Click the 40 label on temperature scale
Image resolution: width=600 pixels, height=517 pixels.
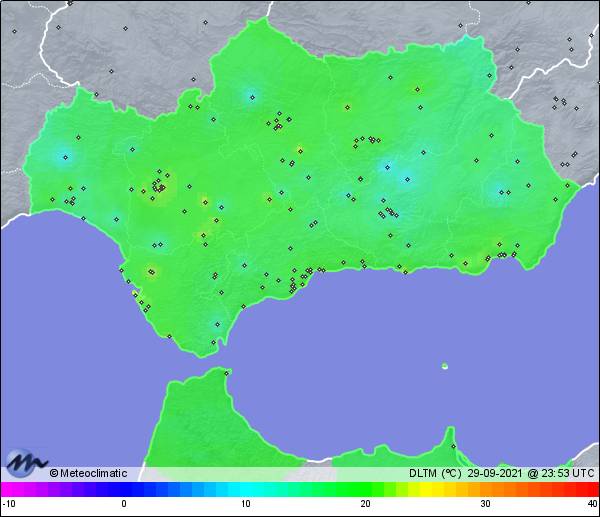pos(593,504)
